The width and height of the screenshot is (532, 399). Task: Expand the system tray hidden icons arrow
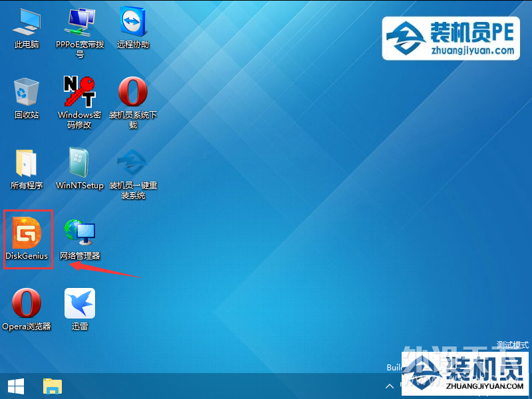click(390, 386)
